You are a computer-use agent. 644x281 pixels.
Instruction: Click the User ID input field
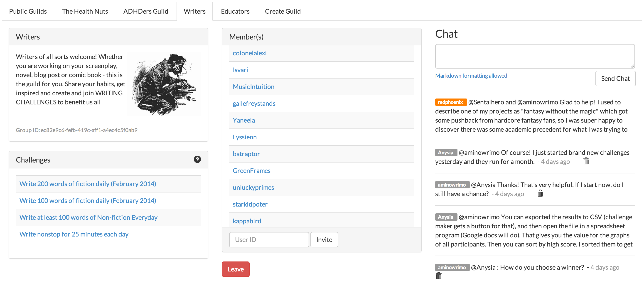(269, 239)
